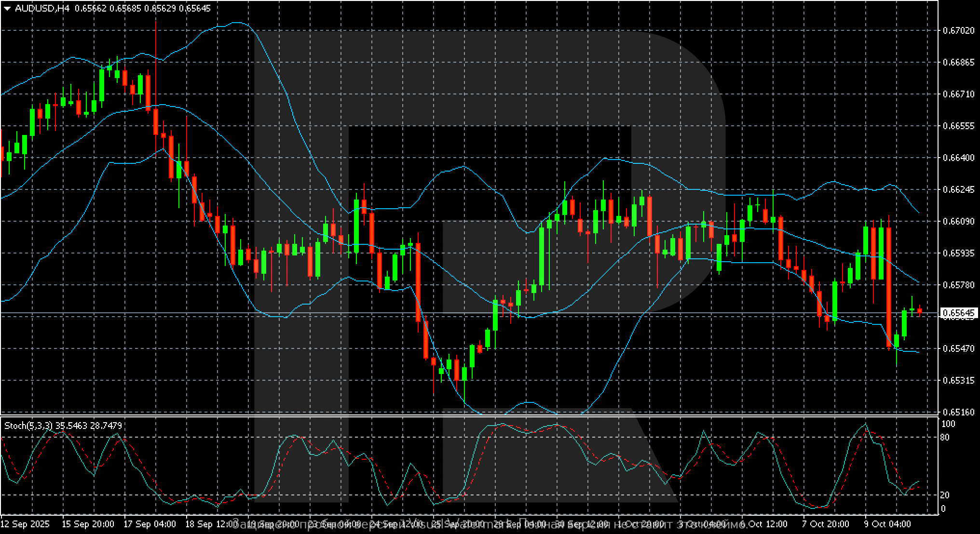The image size is (980, 534).
Task: Click the 0.66090 price axis label
Action: point(958,221)
